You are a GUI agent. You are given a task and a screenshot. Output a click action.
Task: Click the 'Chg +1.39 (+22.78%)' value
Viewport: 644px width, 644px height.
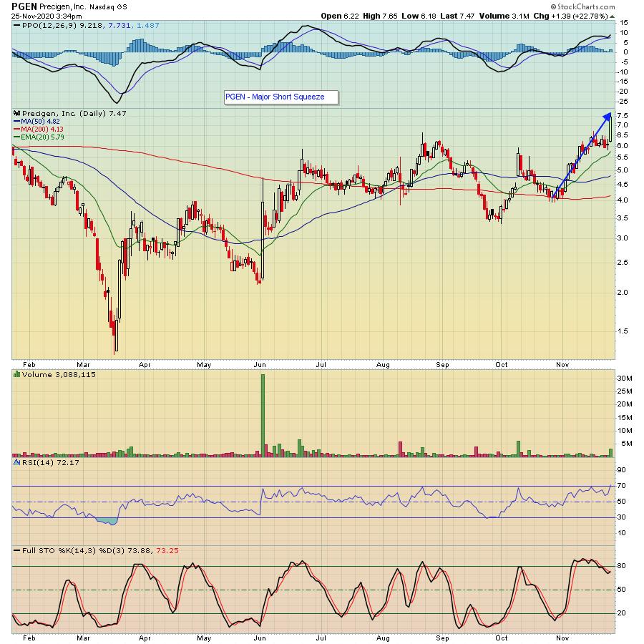coord(570,16)
